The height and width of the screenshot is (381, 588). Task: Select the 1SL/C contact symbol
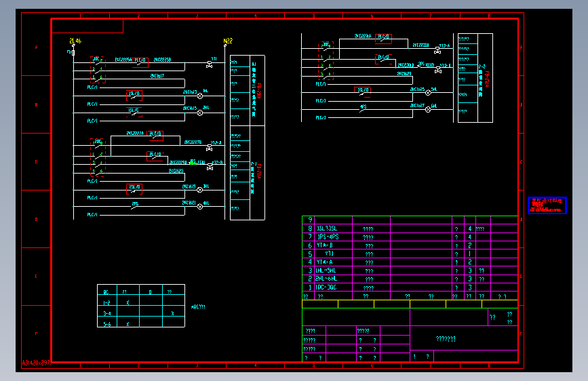[x=134, y=112]
